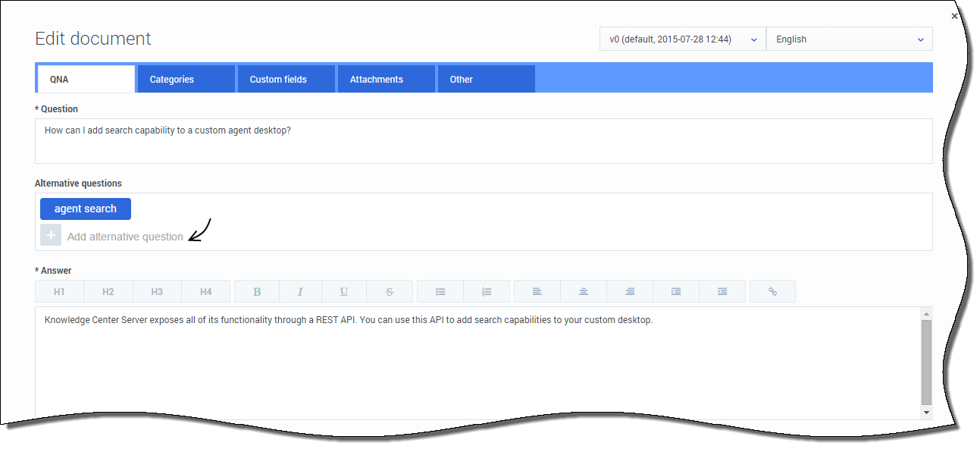Align answer text to the right
The image size is (980, 449).
tap(630, 292)
